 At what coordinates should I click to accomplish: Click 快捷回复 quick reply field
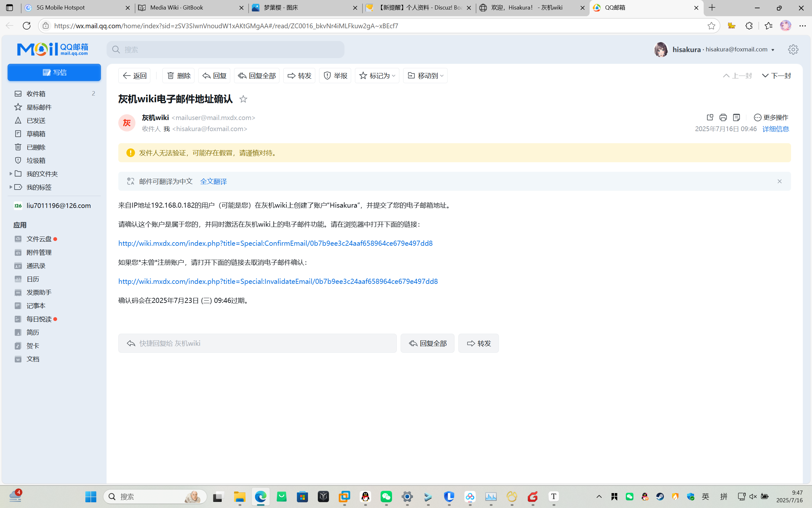pyautogui.click(x=257, y=343)
